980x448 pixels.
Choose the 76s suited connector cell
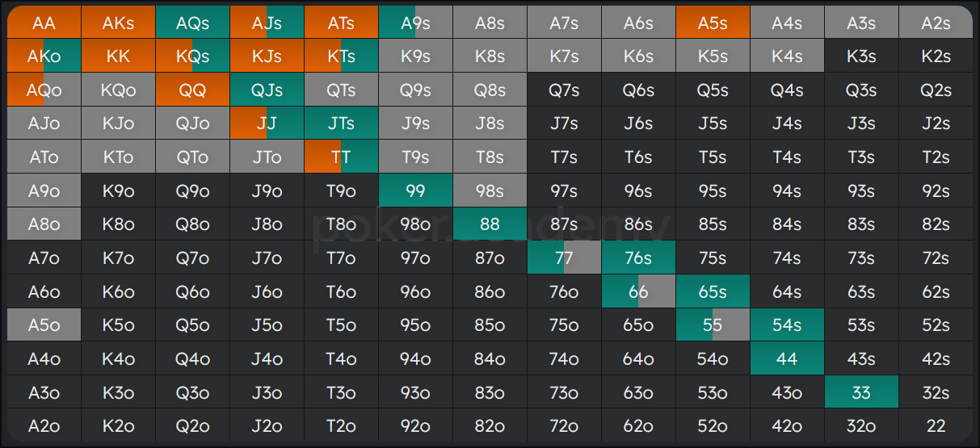click(638, 257)
